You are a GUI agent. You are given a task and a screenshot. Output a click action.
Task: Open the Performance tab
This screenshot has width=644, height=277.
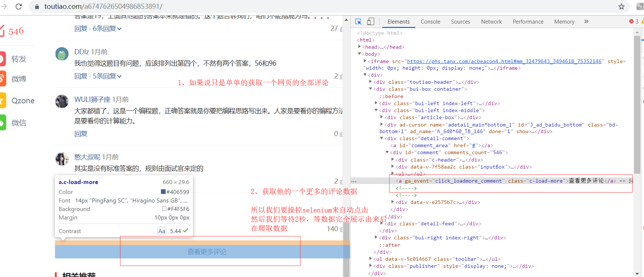coord(528,22)
